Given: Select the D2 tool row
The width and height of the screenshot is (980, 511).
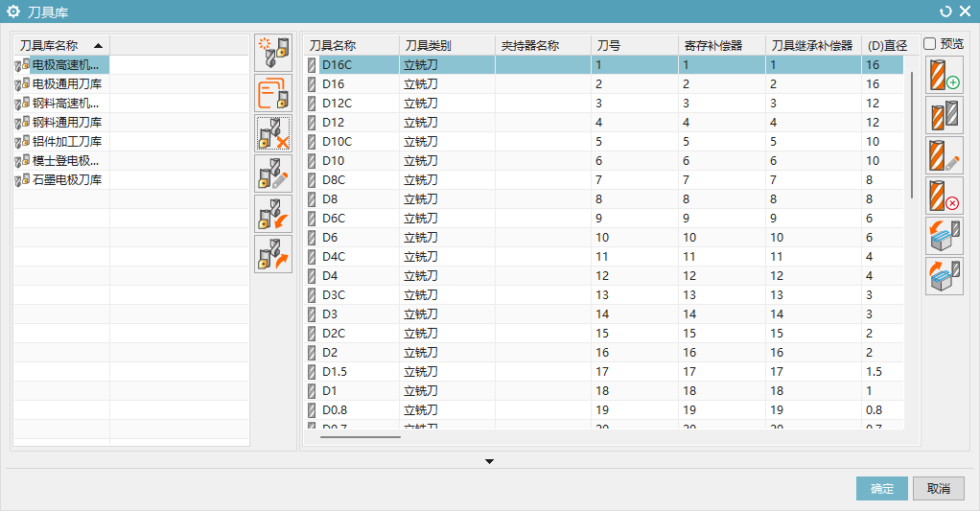Looking at the screenshot, I should pos(604,353).
